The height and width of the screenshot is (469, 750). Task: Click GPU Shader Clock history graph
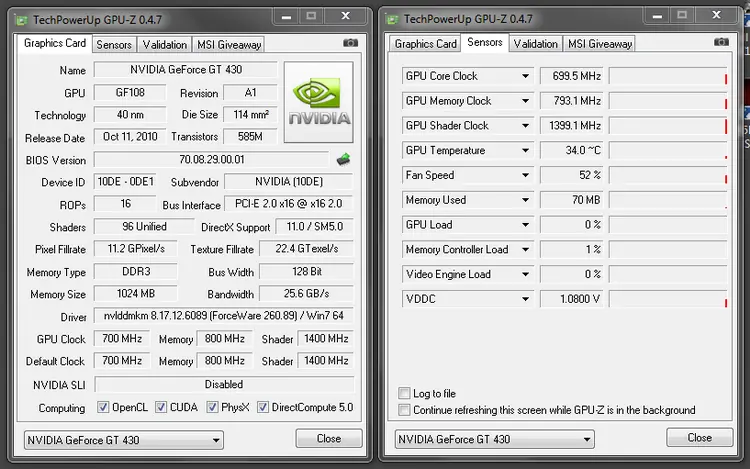pos(668,126)
